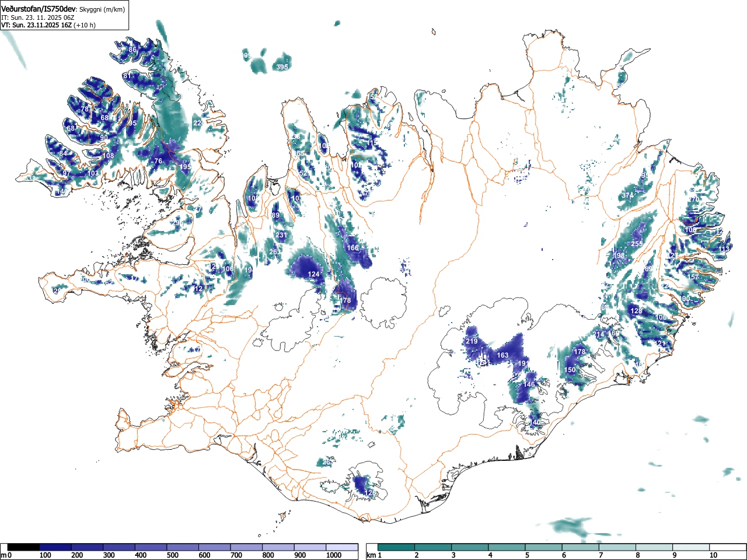Pick the 3–4 km teal legend swatch
This screenshot has width=747, height=560.
[470, 547]
